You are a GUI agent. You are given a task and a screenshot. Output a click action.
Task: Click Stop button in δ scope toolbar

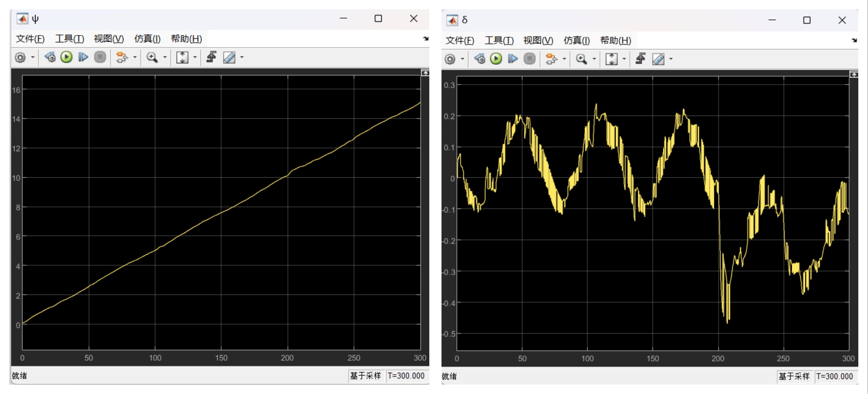(529, 59)
